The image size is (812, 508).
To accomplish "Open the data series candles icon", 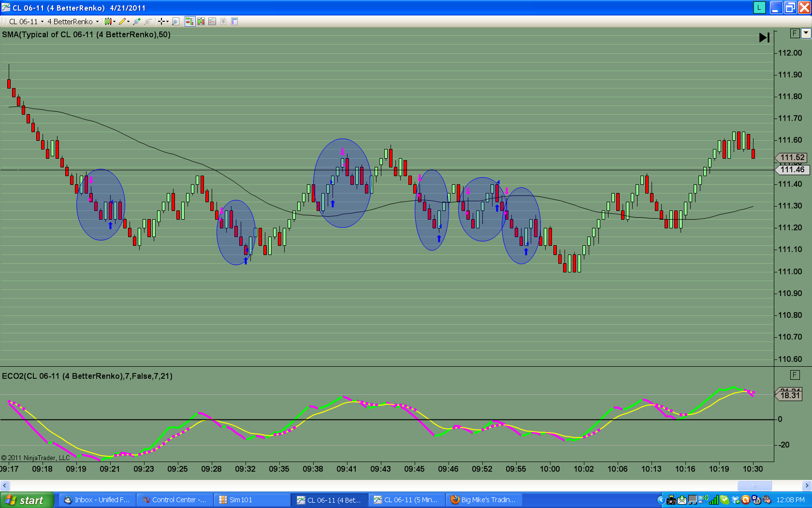I will click(x=201, y=21).
